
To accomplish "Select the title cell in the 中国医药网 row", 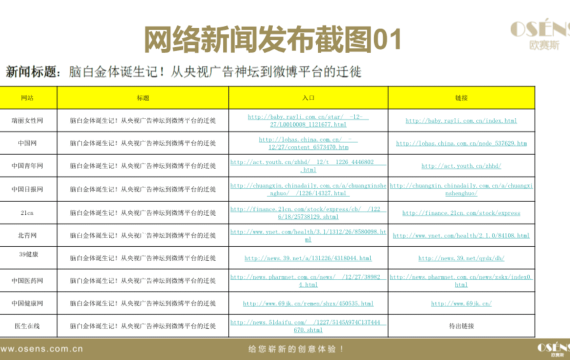I will click(x=143, y=280).
